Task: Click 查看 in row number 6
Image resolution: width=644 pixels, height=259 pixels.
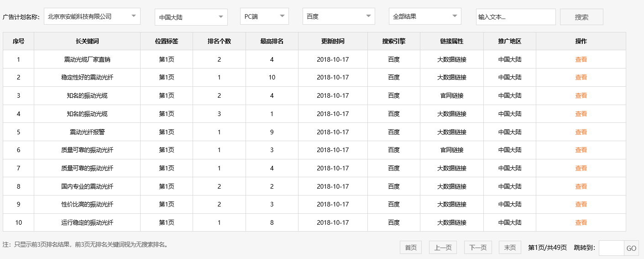Action: [x=581, y=150]
